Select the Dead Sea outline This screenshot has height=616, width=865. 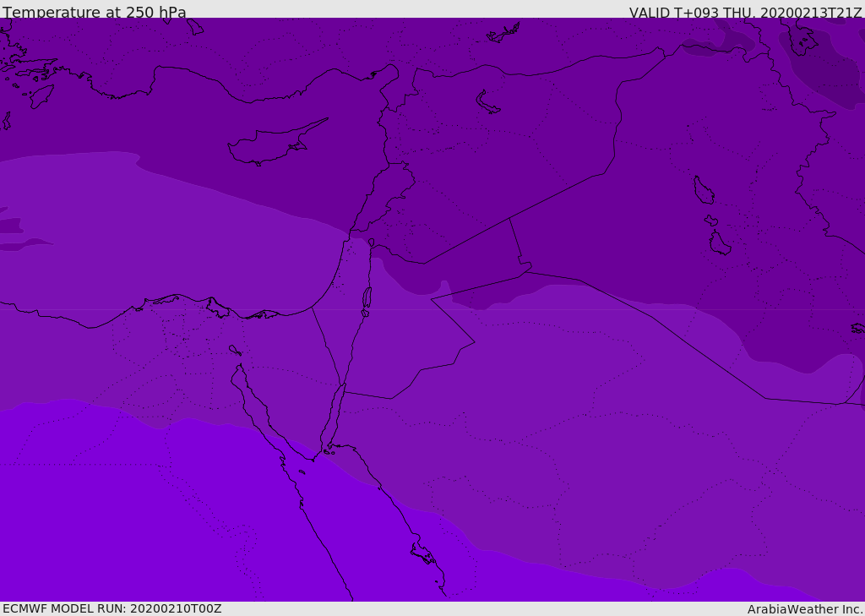[x=367, y=298]
